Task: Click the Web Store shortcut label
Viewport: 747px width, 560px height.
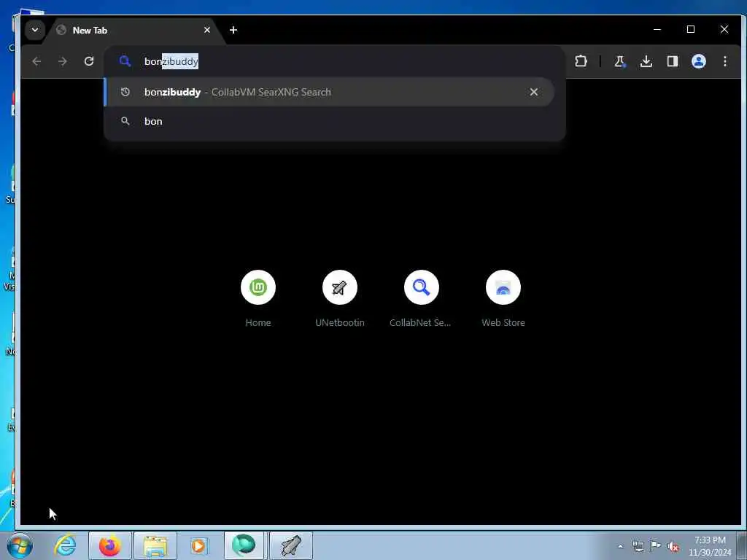Action: pyautogui.click(x=503, y=322)
